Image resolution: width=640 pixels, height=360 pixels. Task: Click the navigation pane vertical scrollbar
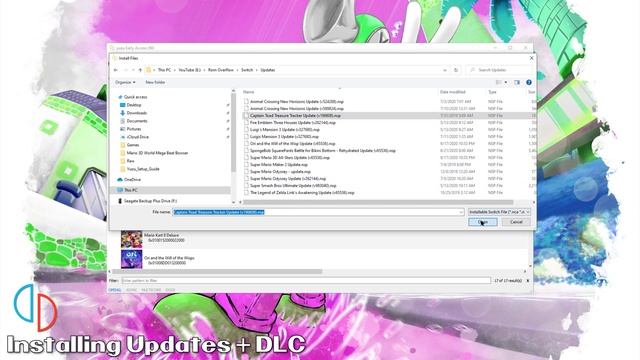(233, 133)
